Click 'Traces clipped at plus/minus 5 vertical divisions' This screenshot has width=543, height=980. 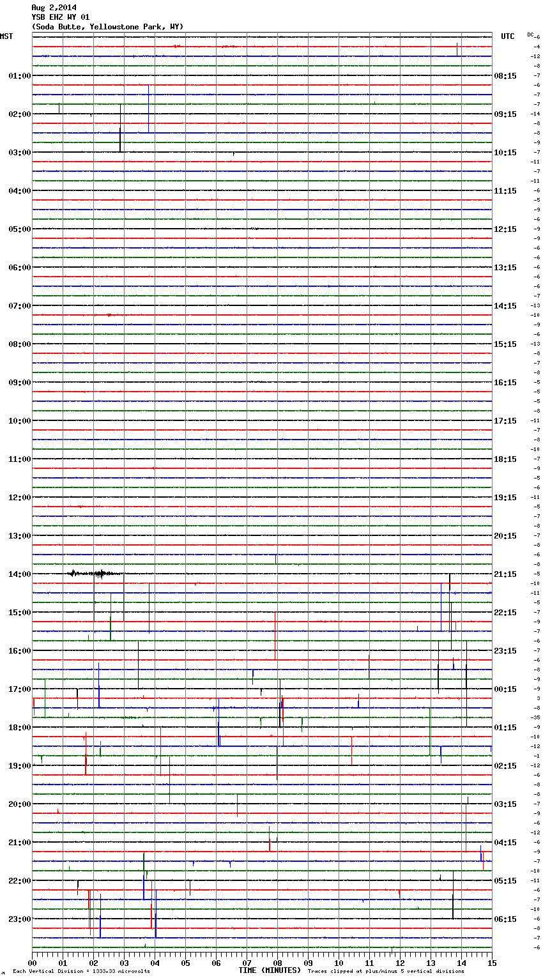[x=386, y=971]
